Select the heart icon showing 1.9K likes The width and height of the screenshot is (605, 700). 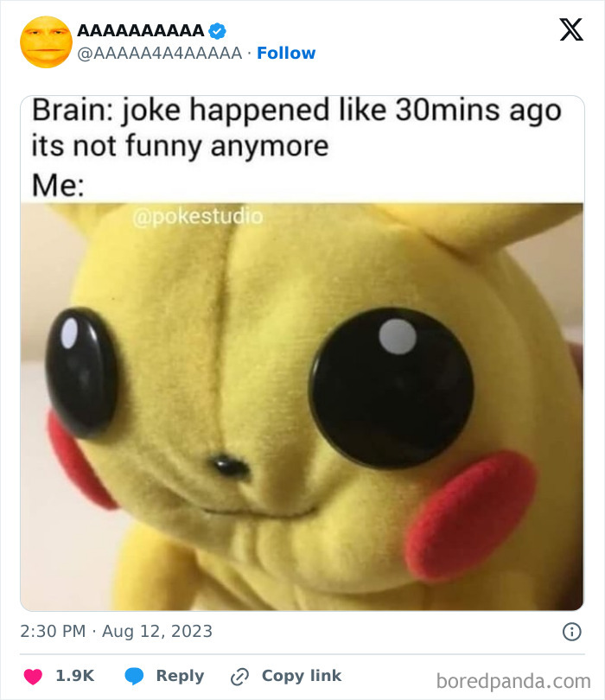pyautogui.click(x=33, y=676)
